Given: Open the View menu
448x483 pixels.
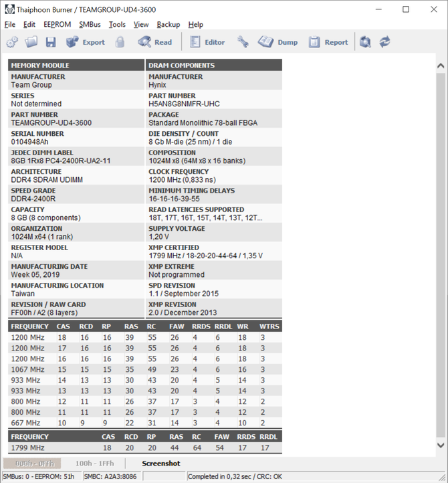Looking at the screenshot, I should 141,24.
